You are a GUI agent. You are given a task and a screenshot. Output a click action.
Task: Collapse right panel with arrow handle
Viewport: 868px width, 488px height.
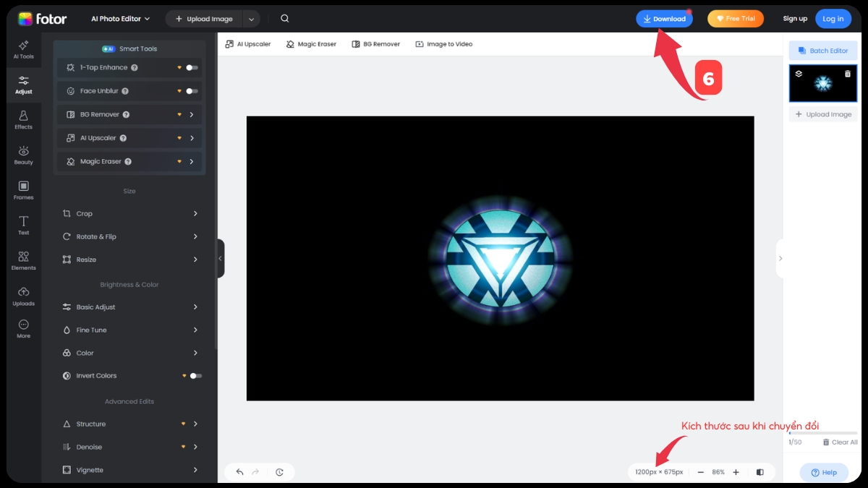[x=780, y=258]
